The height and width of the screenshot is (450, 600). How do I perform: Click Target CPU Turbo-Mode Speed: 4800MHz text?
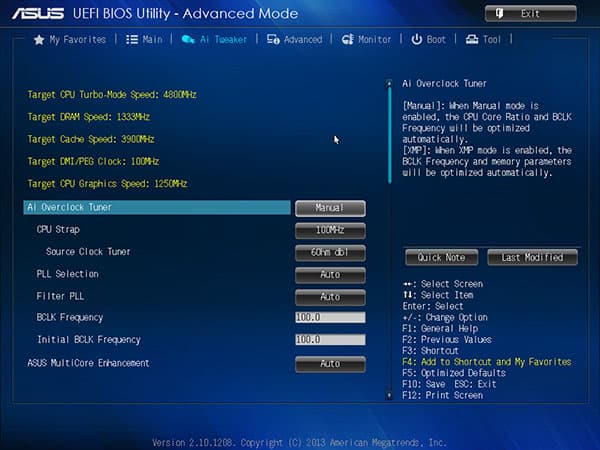click(x=112, y=95)
